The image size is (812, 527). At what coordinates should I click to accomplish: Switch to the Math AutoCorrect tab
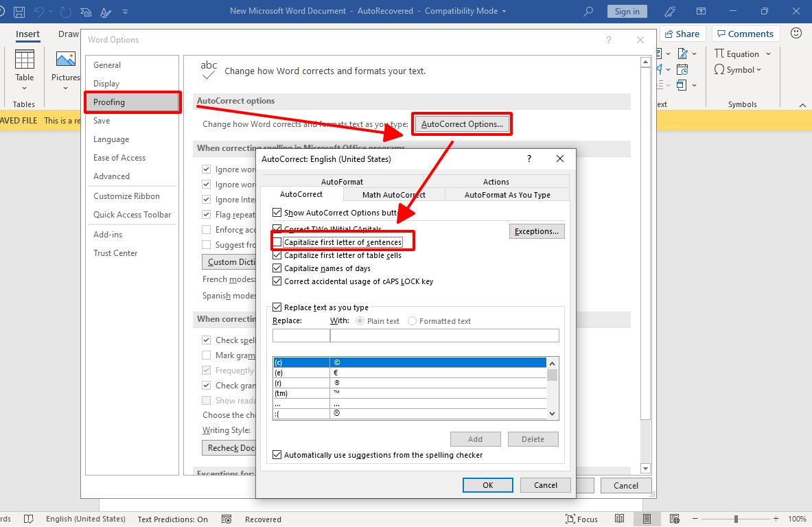point(393,195)
